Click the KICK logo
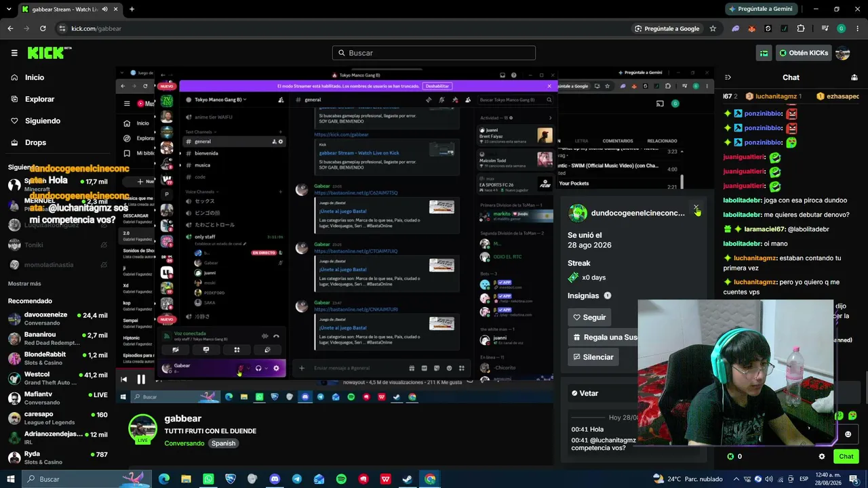 (50, 53)
